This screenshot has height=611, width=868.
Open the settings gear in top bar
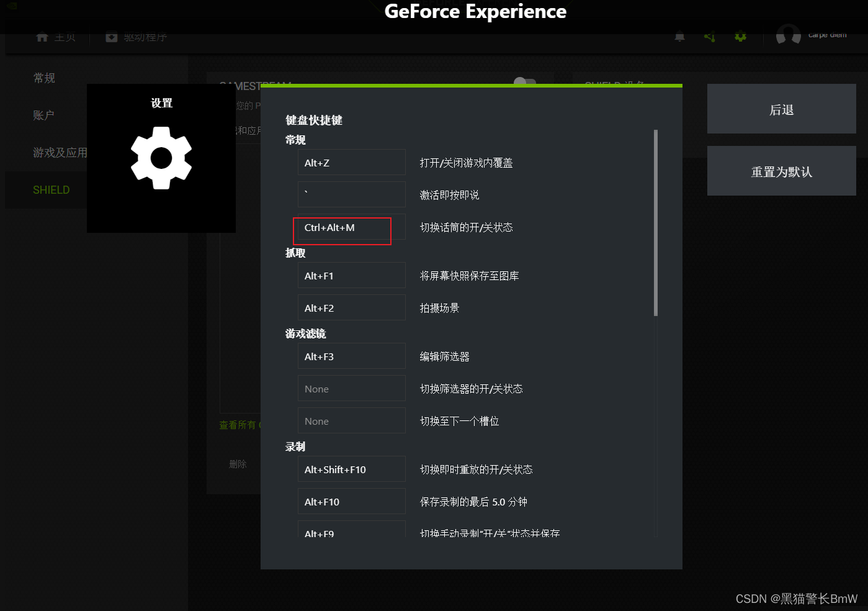tap(740, 37)
